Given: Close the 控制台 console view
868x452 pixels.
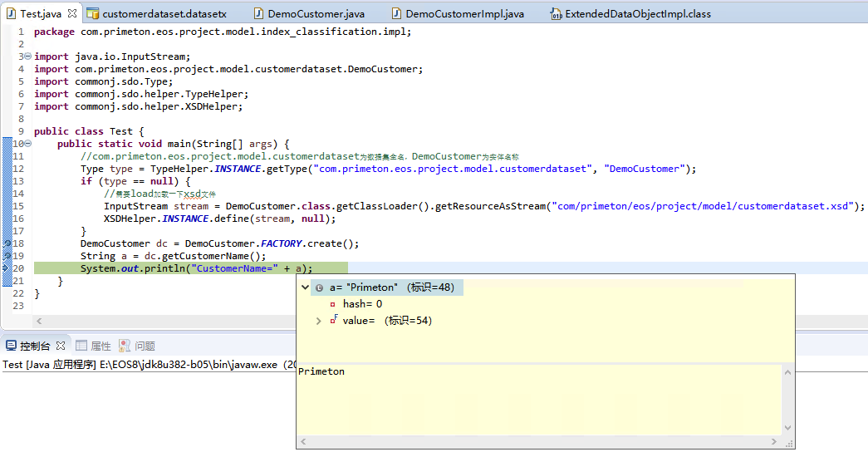Looking at the screenshot, I should click(x=60, y=346).
